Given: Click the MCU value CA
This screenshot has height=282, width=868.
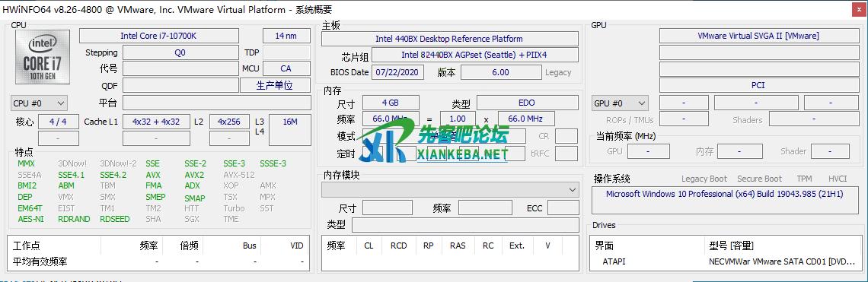Looking at the screenshot, I should (286, 68).
